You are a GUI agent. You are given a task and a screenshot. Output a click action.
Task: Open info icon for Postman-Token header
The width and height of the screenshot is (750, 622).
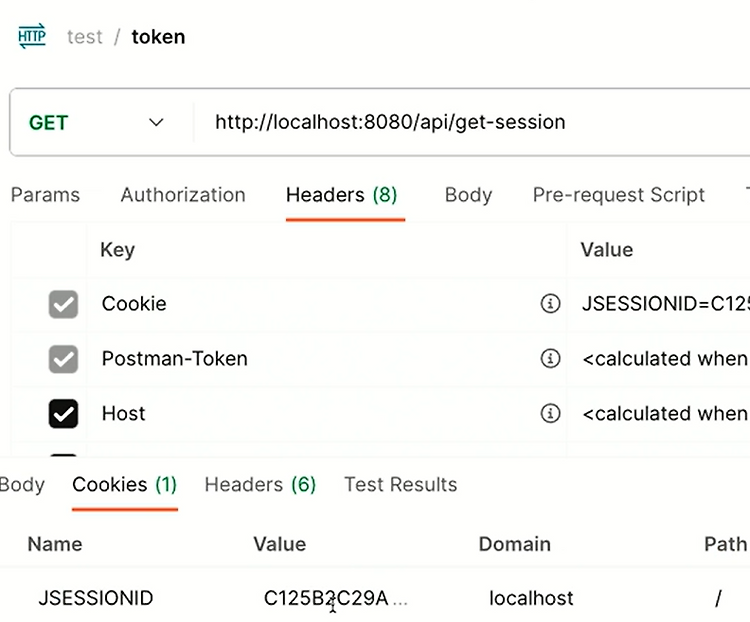[550, 358]
